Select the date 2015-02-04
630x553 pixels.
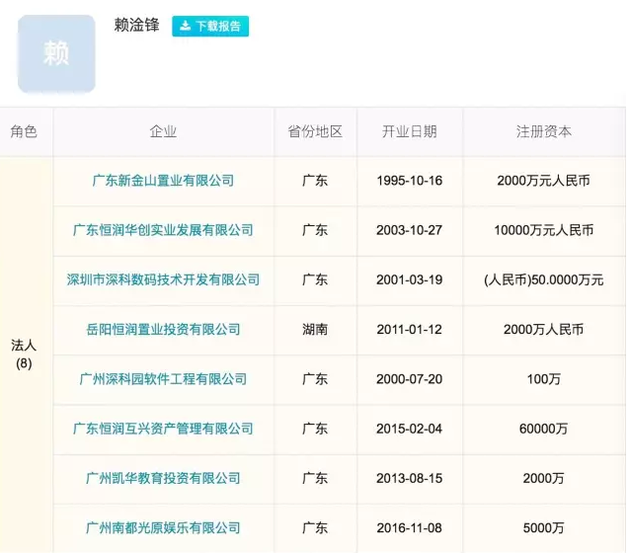coord(409,429)
